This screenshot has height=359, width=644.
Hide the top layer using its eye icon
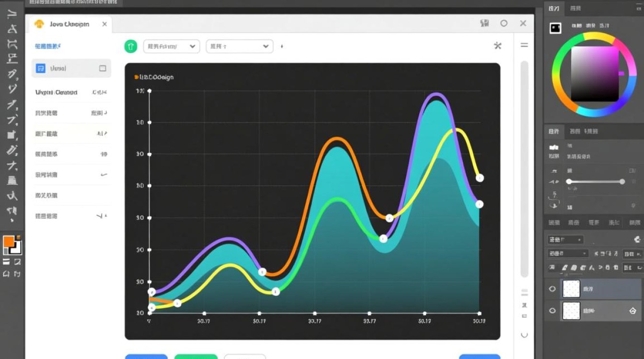(552, 289)
